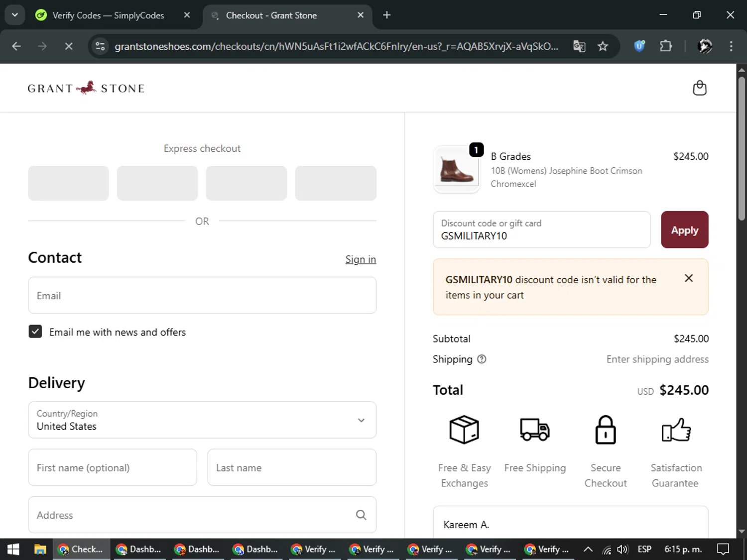
Task: Click the browser address bar URL
Action: click(336, 46)
